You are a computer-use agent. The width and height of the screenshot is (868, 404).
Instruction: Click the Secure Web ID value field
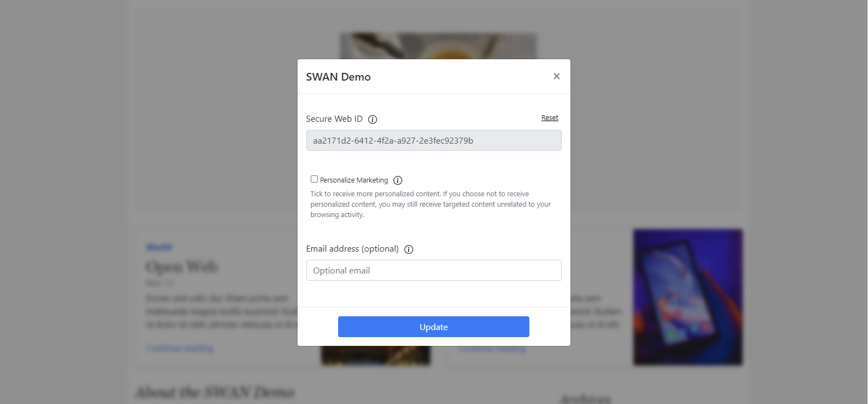click(433, 140)
